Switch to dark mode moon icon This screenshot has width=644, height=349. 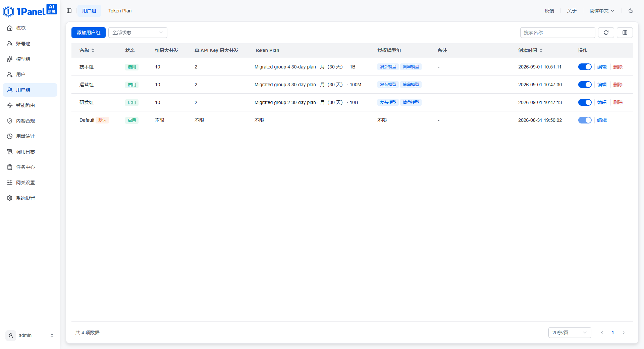pyautogui.click(x=631, y=11)
